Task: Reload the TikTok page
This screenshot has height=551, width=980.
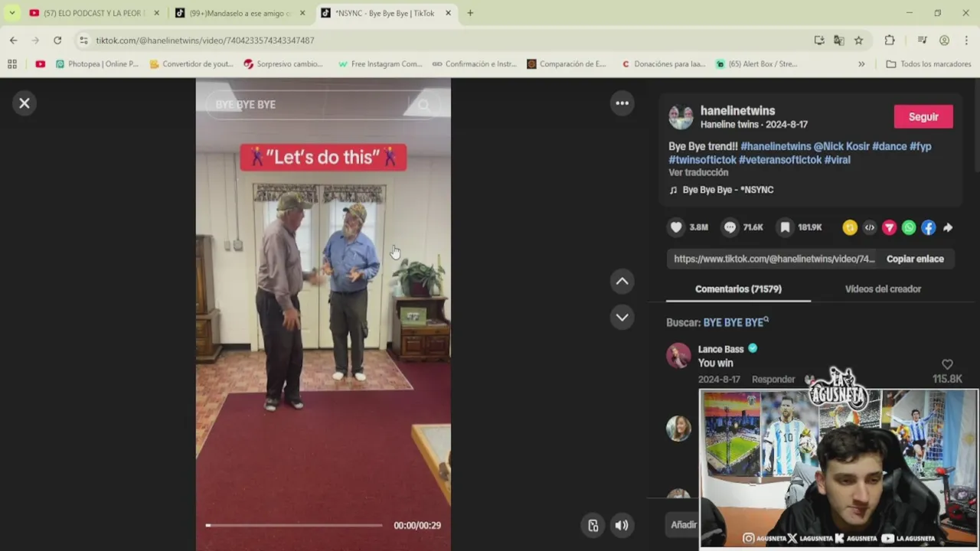Action: [57, 41]
